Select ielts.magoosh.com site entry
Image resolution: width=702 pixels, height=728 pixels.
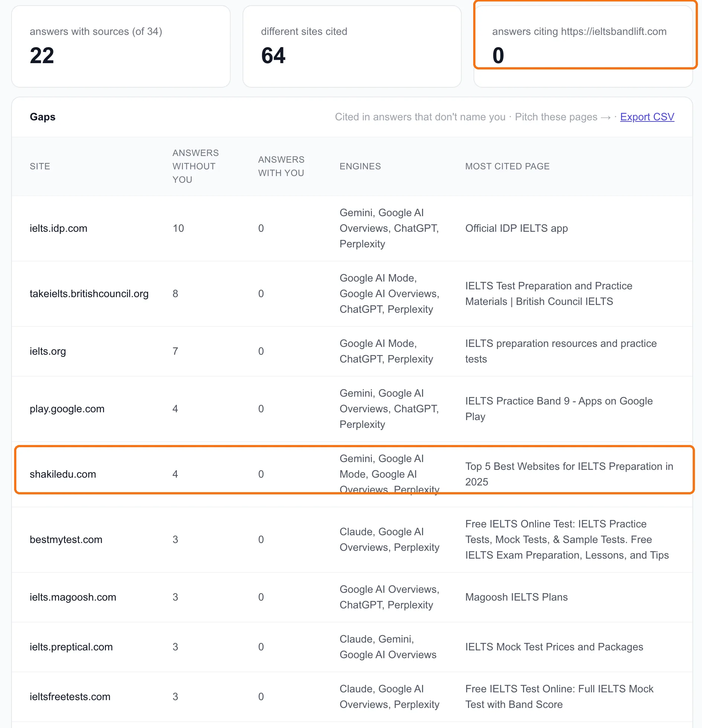(x=73, y=597)
